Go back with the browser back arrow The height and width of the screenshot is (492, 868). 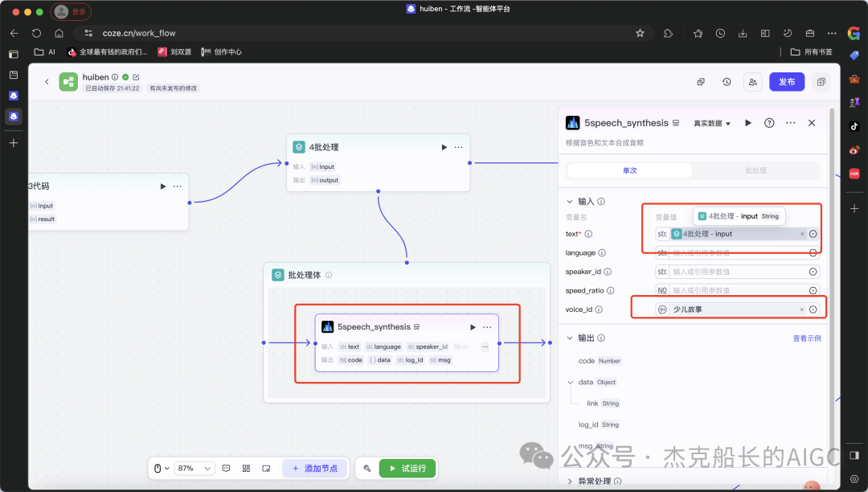(x=14, y=33)
